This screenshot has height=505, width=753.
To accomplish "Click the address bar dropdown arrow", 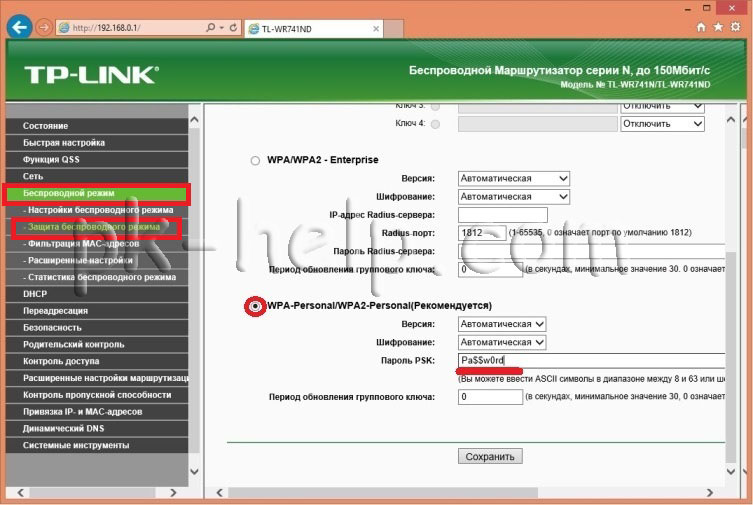I will 222,28.
